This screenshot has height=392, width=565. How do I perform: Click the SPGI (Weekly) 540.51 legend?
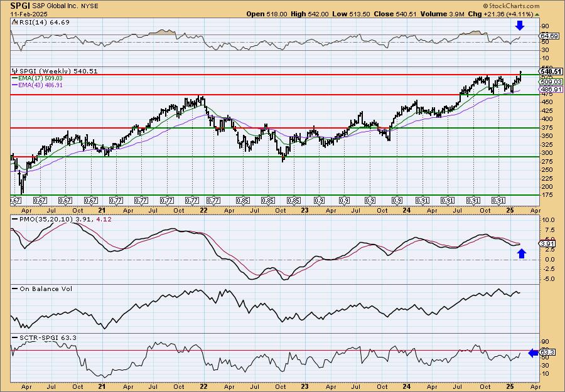tap(58, 72)
